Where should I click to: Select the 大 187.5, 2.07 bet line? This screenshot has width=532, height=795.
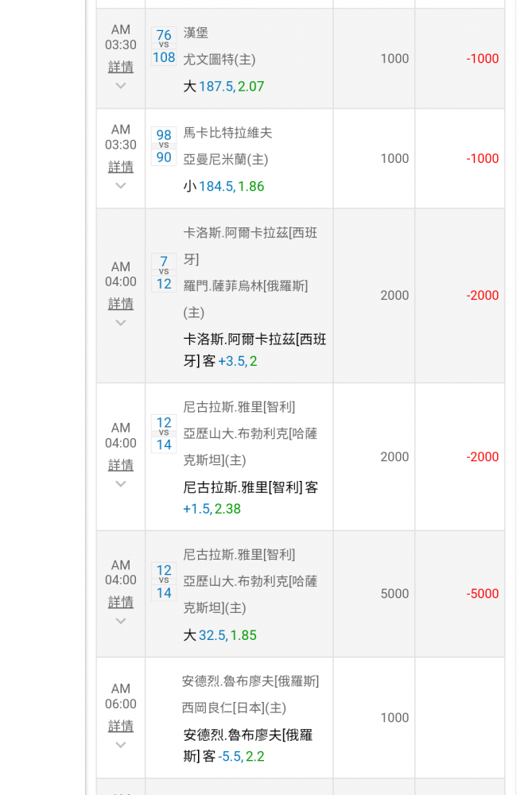click(223, 86)
